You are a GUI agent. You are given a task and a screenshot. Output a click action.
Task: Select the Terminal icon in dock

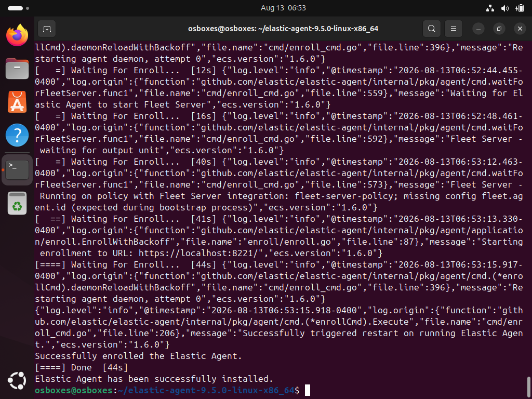point(17,170)
